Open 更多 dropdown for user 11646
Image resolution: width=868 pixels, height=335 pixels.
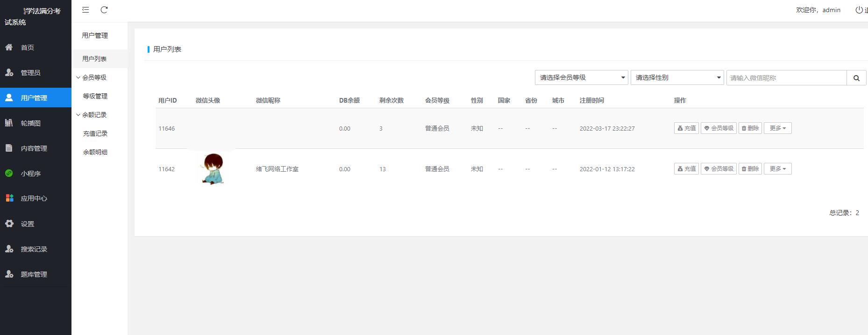[x=778, y=128]
